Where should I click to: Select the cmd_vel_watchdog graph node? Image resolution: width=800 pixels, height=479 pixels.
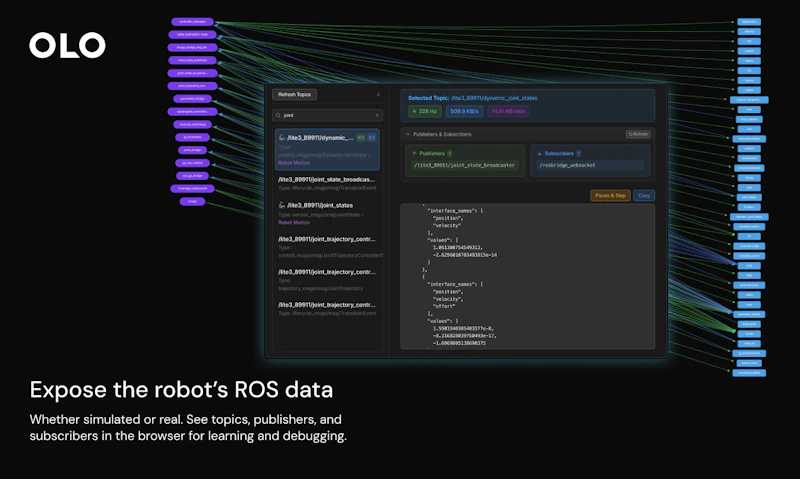click(192, 124)
